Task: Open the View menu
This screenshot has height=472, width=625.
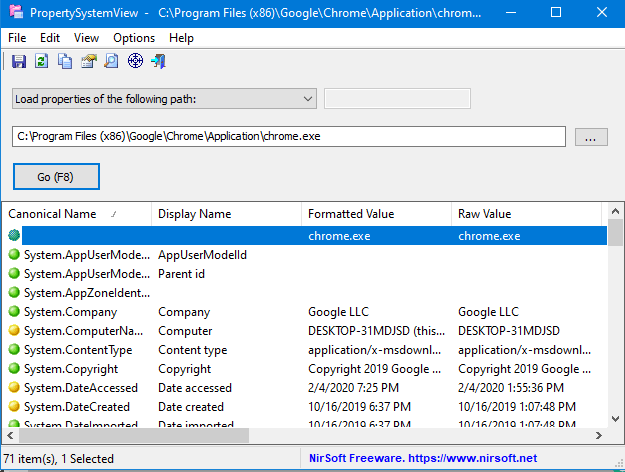Action: click(86, 38)
